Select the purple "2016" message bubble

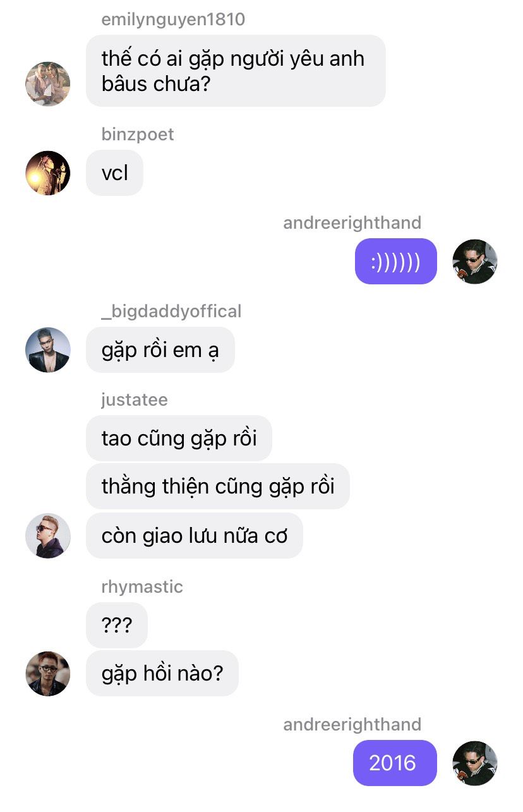(395, 763)
